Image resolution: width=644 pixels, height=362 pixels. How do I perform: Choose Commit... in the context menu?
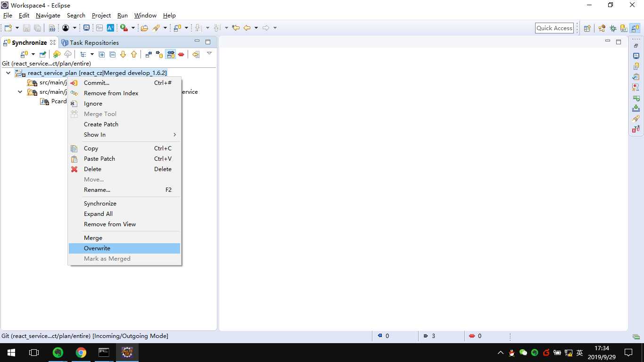(x=124, y=82)
